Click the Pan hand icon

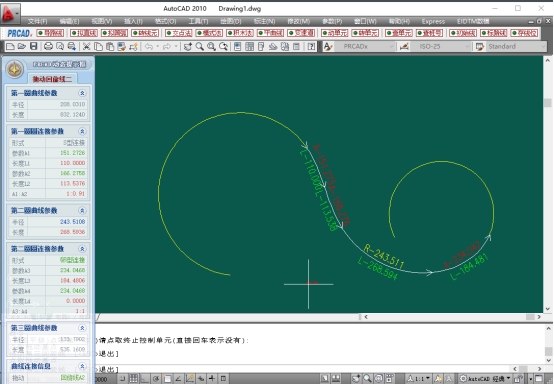pyautogui.click(x=188, y=46)
